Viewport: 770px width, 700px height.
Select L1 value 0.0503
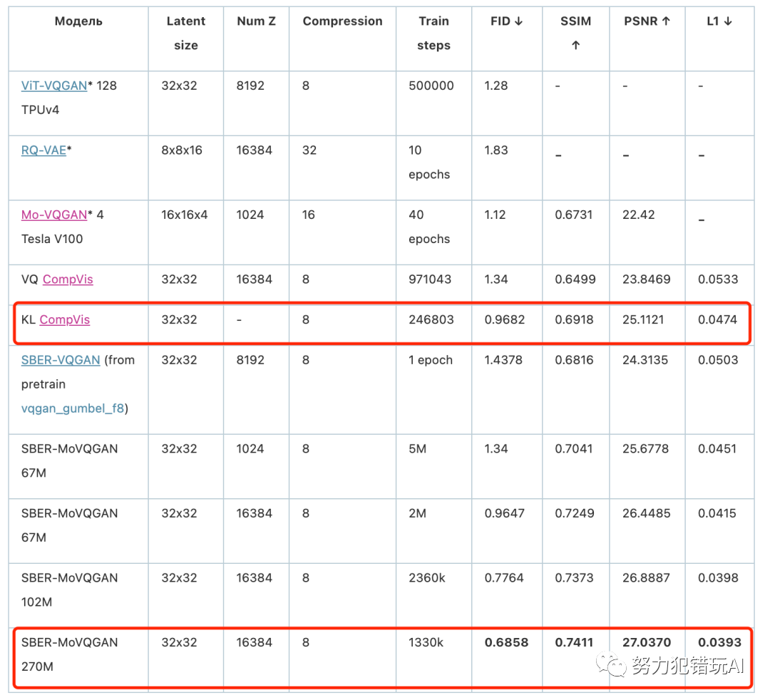(718, 360)
